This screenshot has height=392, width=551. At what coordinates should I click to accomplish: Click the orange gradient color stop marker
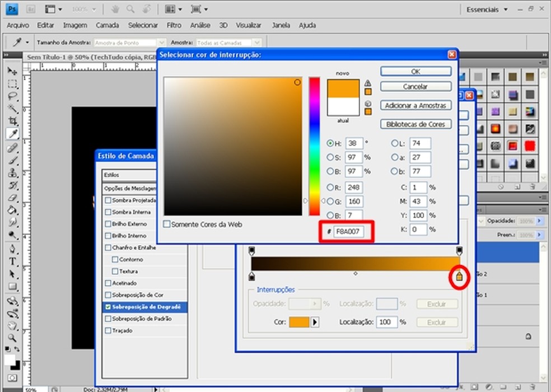point(459,277)
